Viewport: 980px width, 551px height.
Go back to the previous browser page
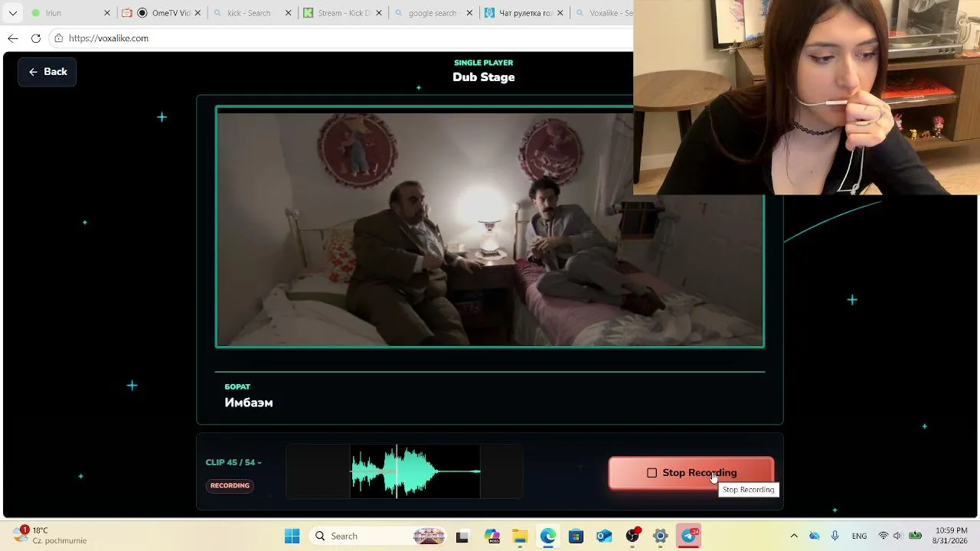tap(13, 38)
